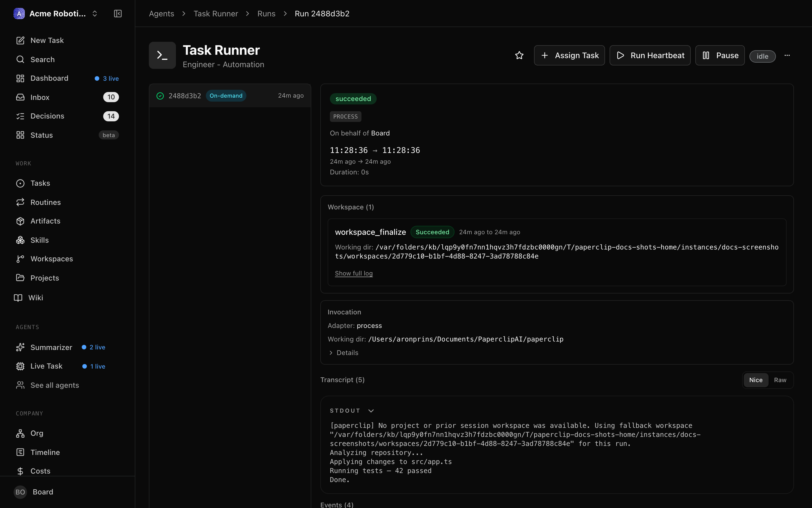Open the Acme Robotics company switcher
The image size is (812, 508).
(55, 14)
